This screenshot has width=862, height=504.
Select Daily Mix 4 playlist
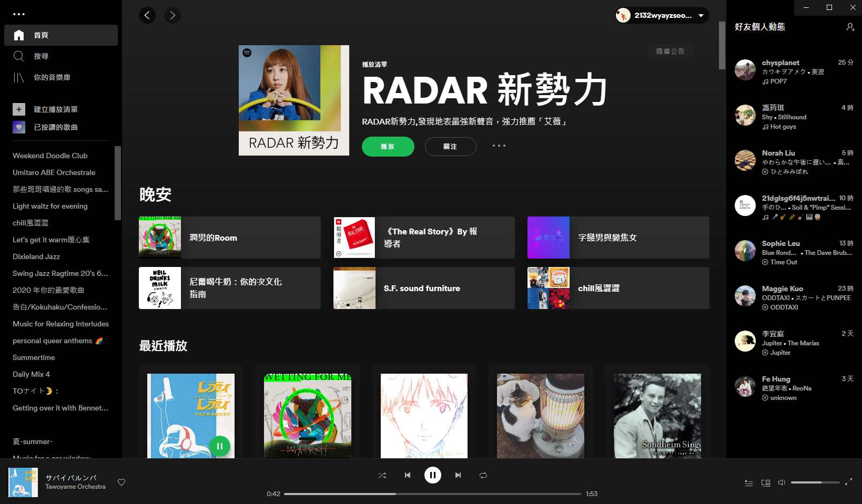tap(31, 374)
